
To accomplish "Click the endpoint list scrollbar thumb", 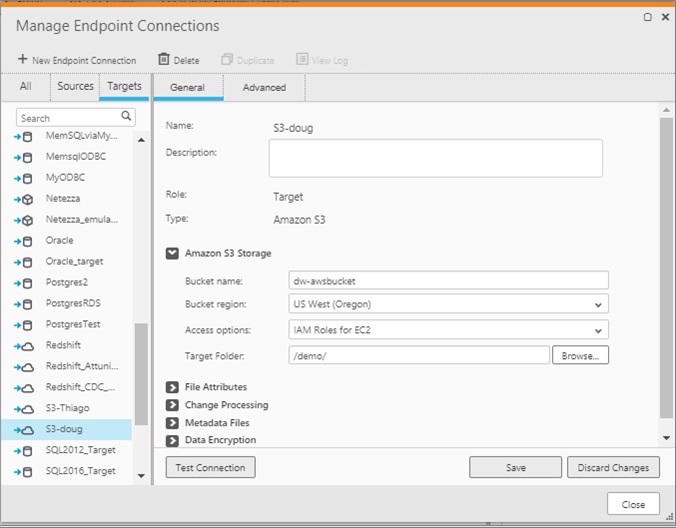I will [141, 374].
